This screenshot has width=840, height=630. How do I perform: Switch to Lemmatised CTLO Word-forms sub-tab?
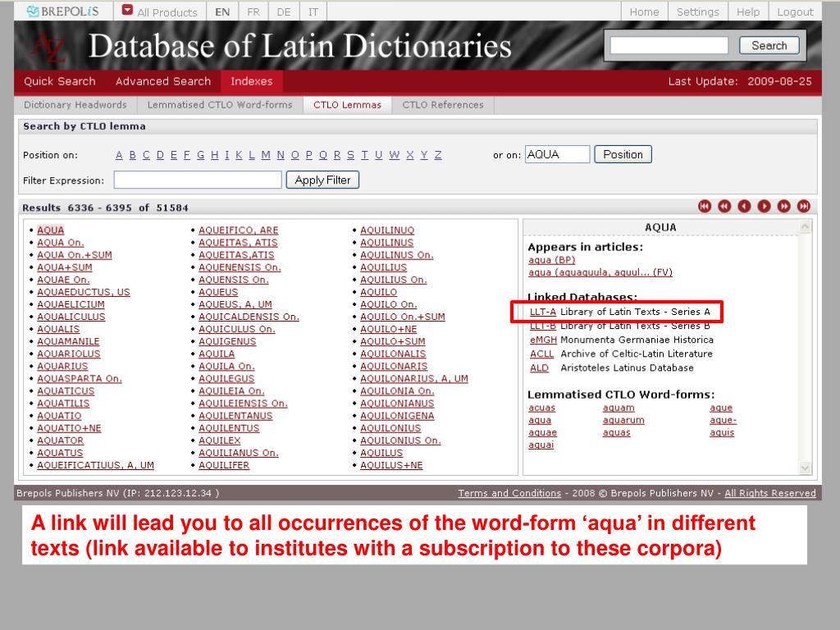(220, 105)
